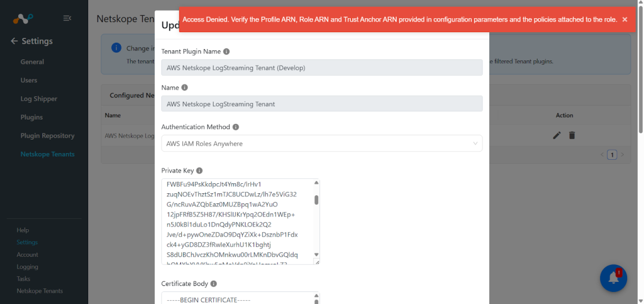The image size is (644, 304).
Task: Open Plugins settings
Action: coord(31,118)
